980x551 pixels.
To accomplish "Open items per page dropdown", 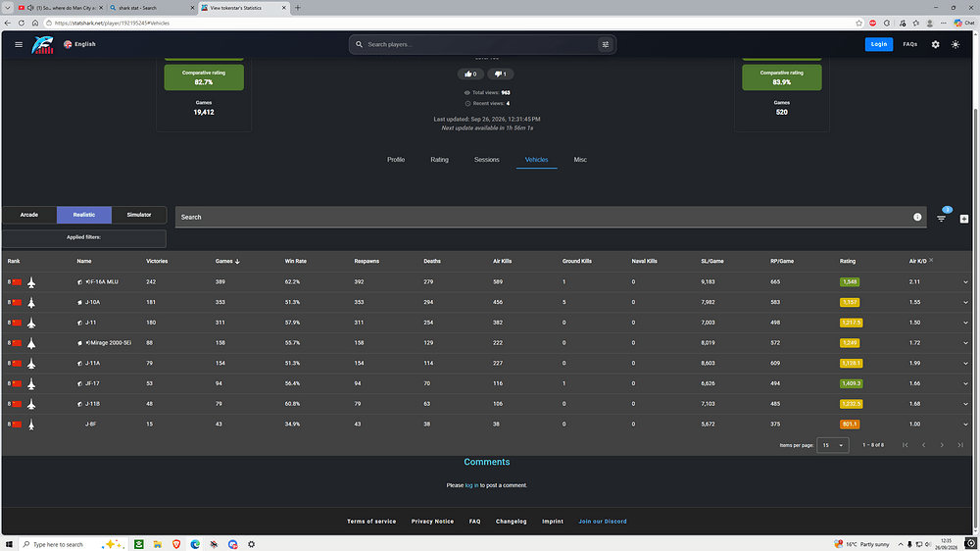I will (x=832, y=445).
